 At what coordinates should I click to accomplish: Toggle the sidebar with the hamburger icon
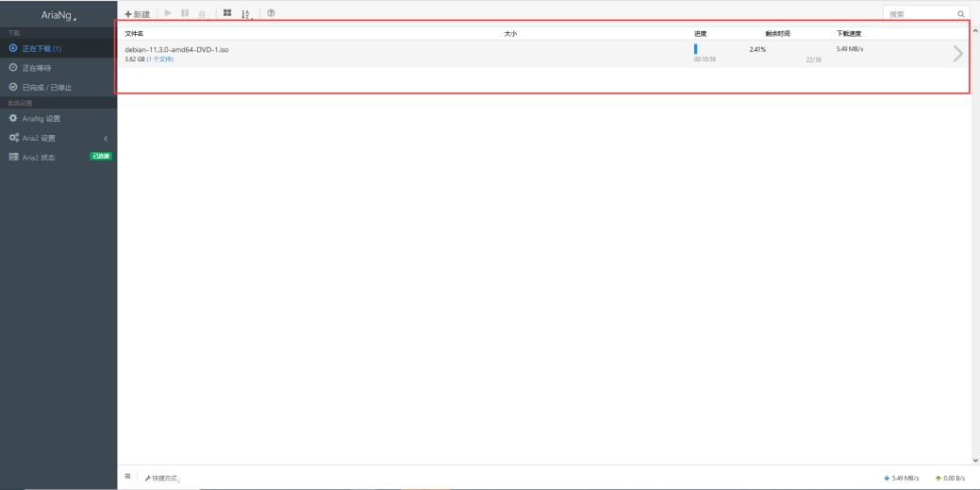[128, 478]
